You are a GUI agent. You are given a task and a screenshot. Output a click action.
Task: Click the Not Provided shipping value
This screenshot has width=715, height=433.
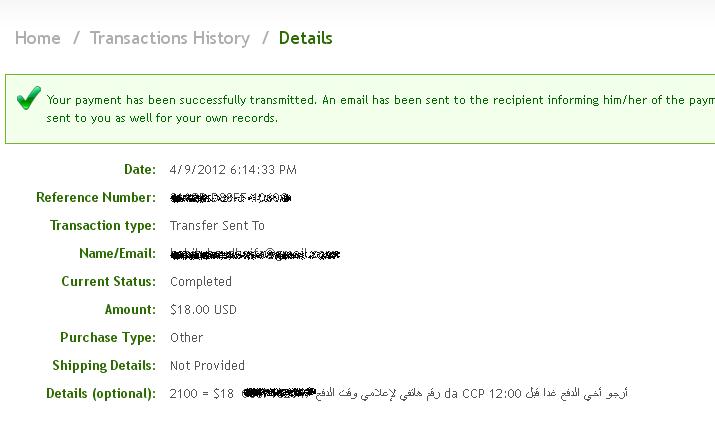click(207, 366)
